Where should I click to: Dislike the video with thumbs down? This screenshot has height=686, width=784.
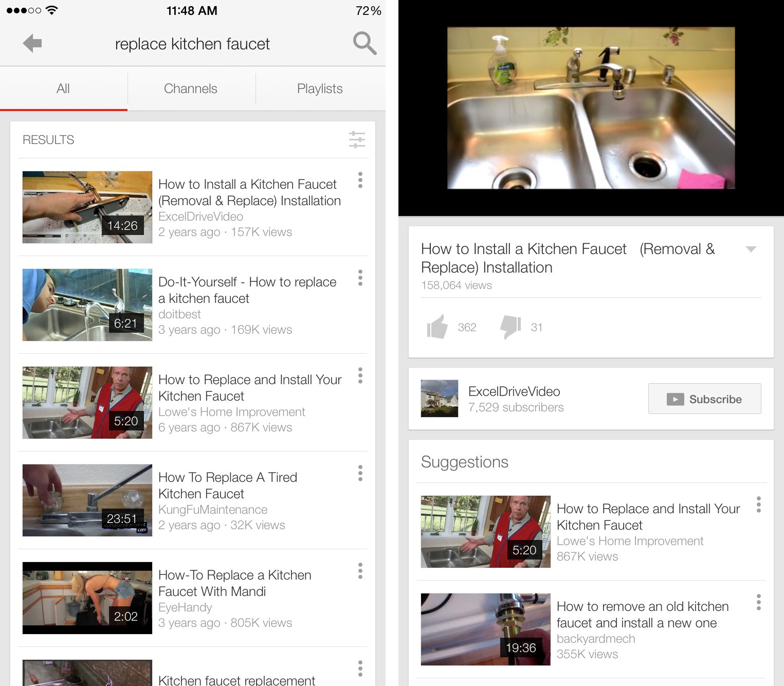[510, 327]
